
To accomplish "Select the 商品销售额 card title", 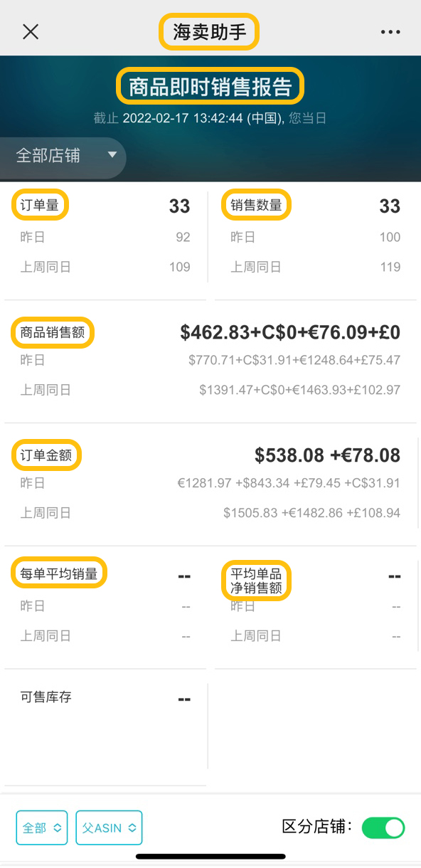I will tap(53, 332).
